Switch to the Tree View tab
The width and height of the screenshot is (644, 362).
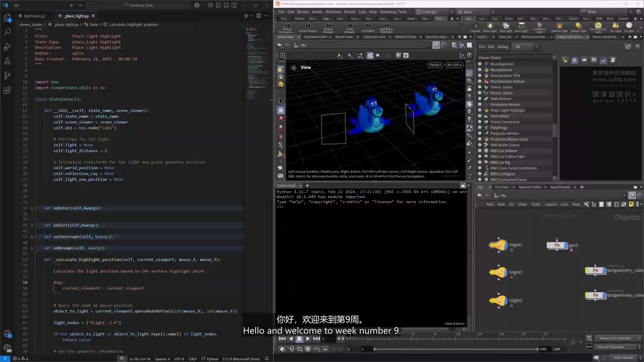[501, 187]
